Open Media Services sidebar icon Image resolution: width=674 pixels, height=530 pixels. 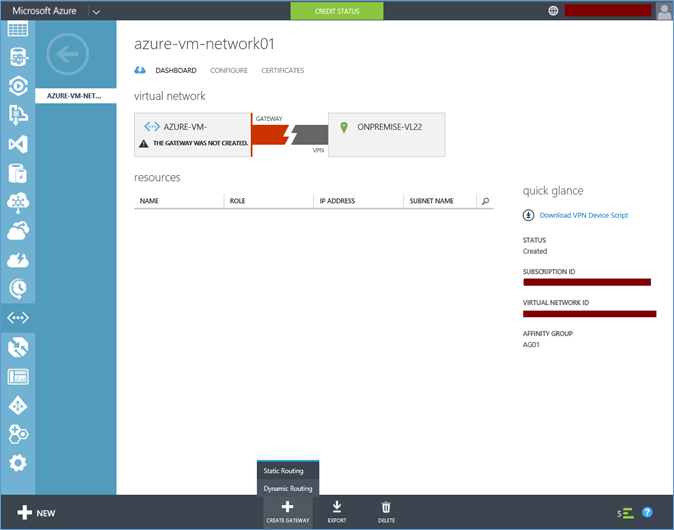[x=18, y=86]
